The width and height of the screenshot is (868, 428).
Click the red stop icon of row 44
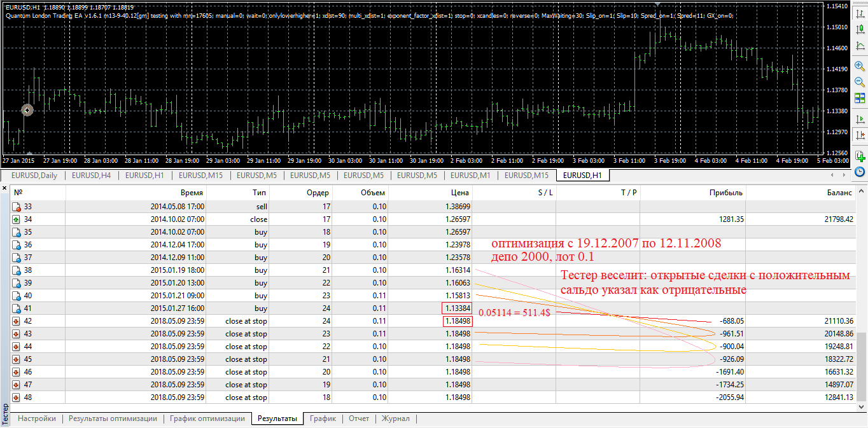(17, 347)
